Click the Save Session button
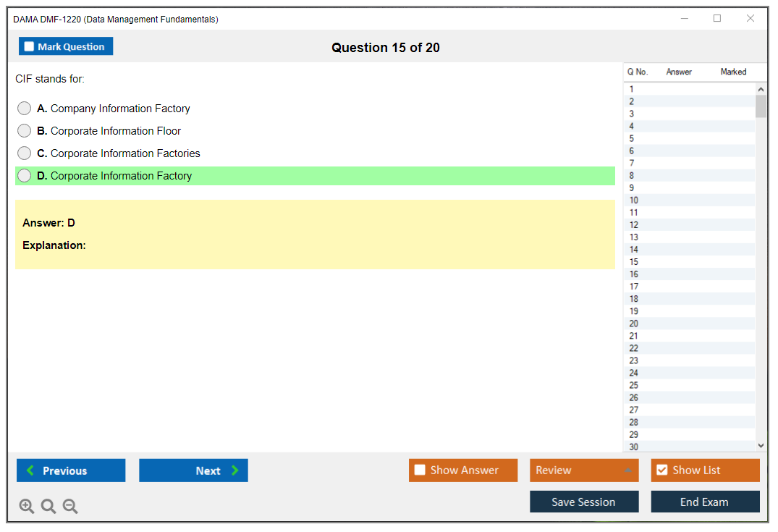The width and height of the screenshot is (778, 532). 583,502
